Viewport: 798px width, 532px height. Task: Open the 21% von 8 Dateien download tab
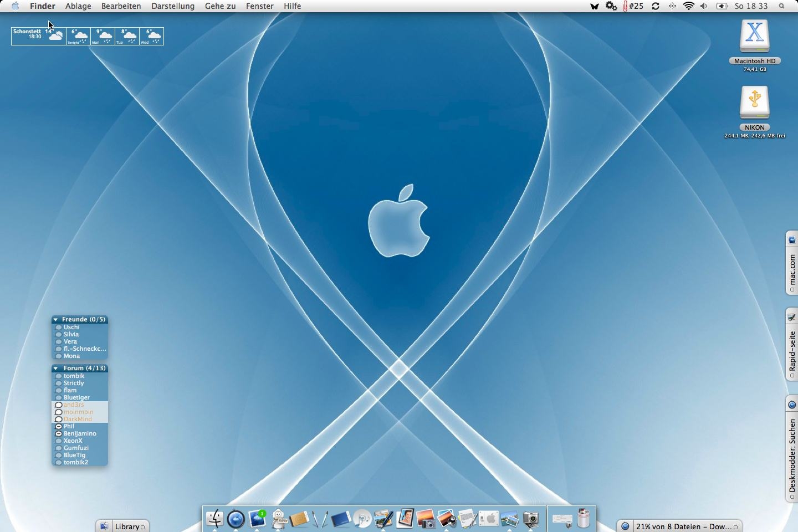click(679, 526)
